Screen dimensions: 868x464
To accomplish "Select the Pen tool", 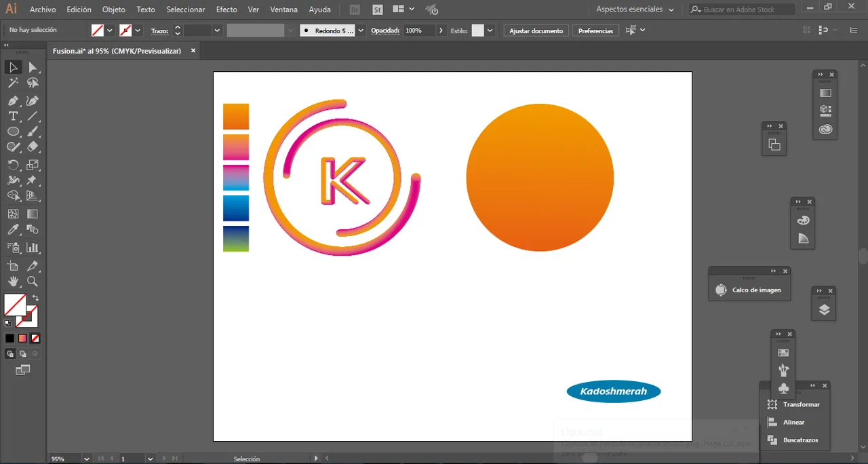I will pos(13,101).
